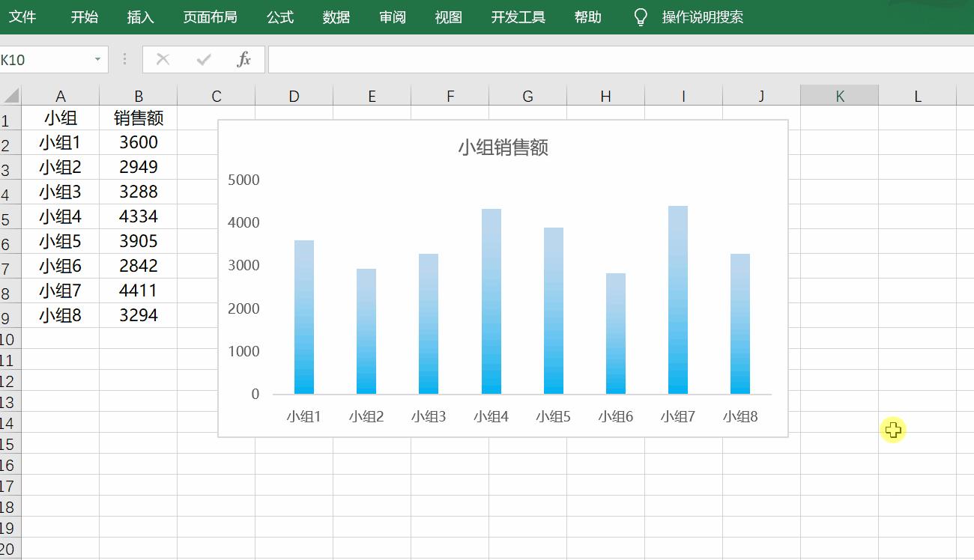The width and height of the screenshot is (974, 560).
Task: Click the cancel (X) icon beside the formula bar
Action: click(x=163, y=58)
